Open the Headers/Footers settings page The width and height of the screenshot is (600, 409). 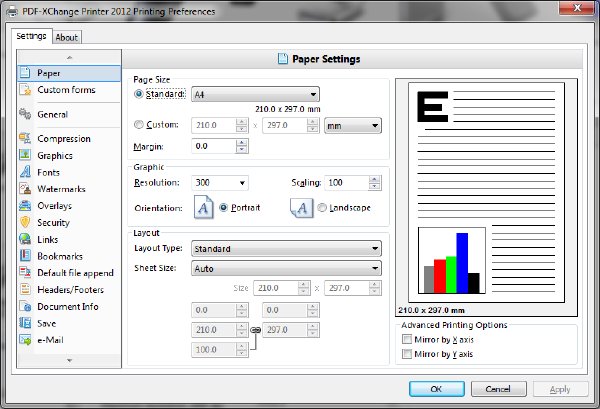70,290
